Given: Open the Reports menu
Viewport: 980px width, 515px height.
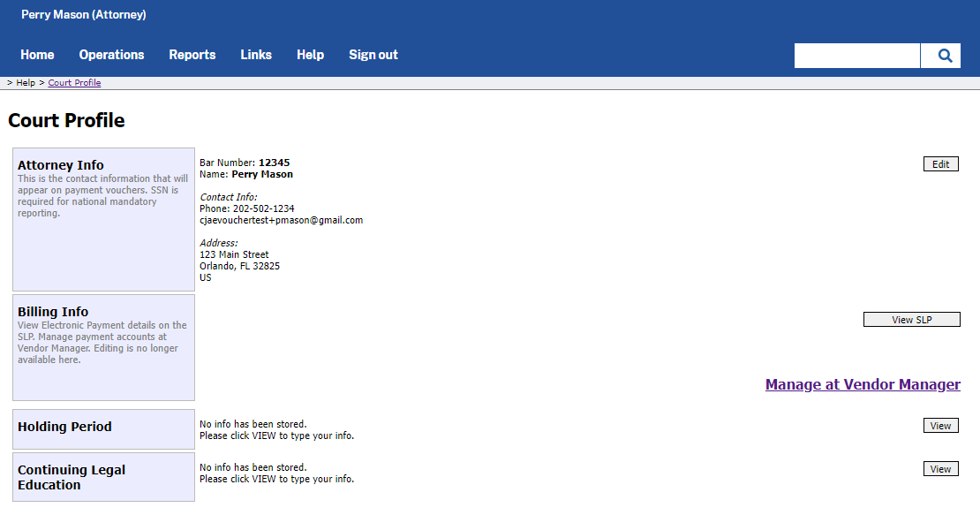Looking at the screenshot, I should tap(192, 55).
